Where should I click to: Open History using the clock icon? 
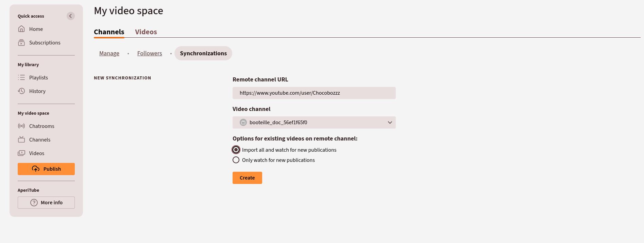pos(21,91)
